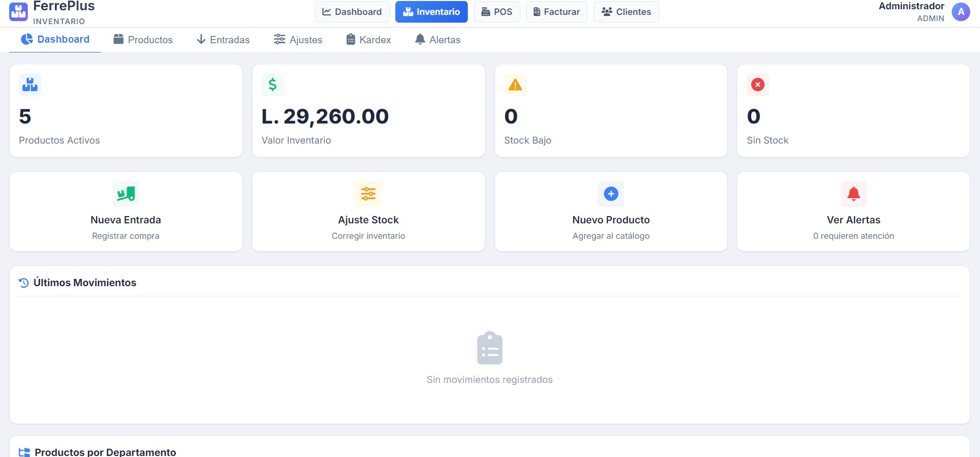Click the Sin movimientos registrados clipboard placeholder
The height and width of the screenshot is (457, 980).
click(489, 348)
